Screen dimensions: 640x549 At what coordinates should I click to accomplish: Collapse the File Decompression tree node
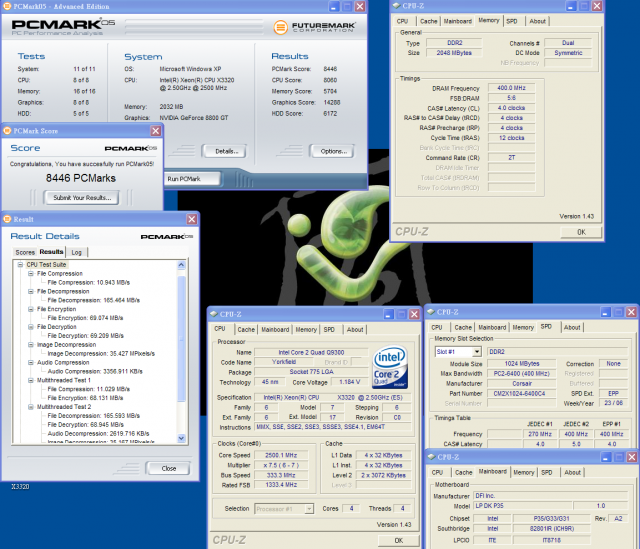31,291
